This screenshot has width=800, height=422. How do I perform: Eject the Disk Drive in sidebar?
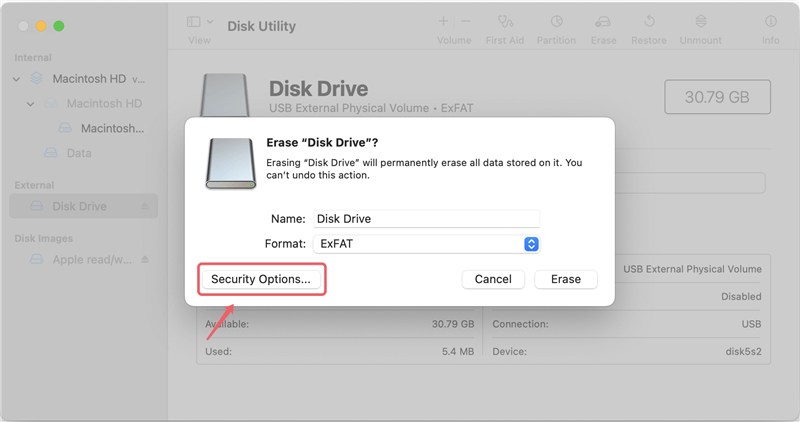(144, 207)
